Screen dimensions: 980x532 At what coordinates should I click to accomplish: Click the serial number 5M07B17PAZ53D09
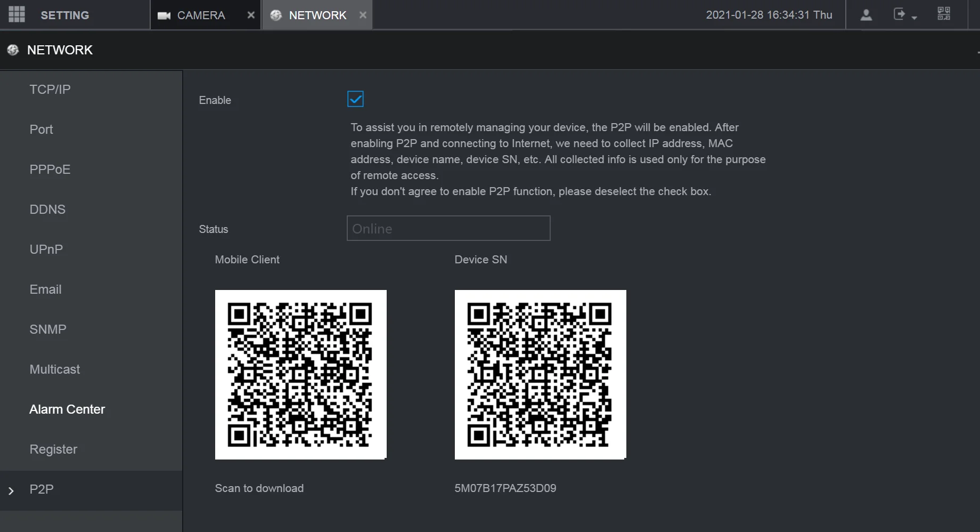click(x=505, y=488)
